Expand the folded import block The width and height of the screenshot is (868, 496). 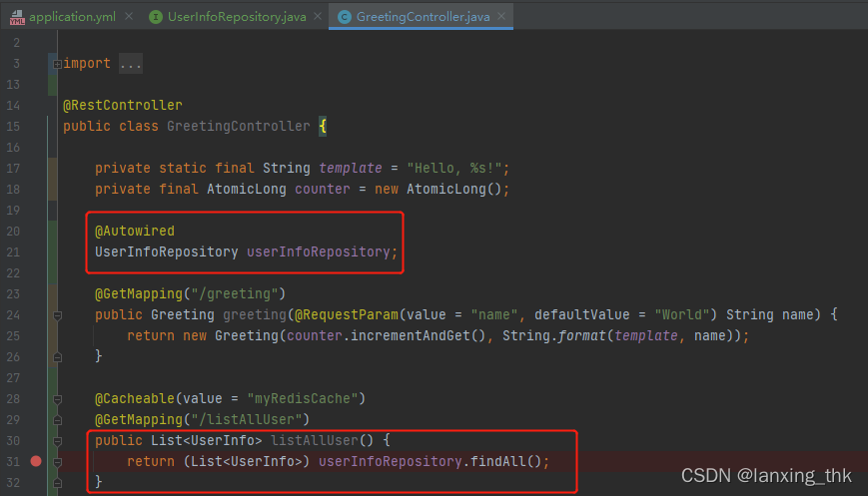click(57, 64)
